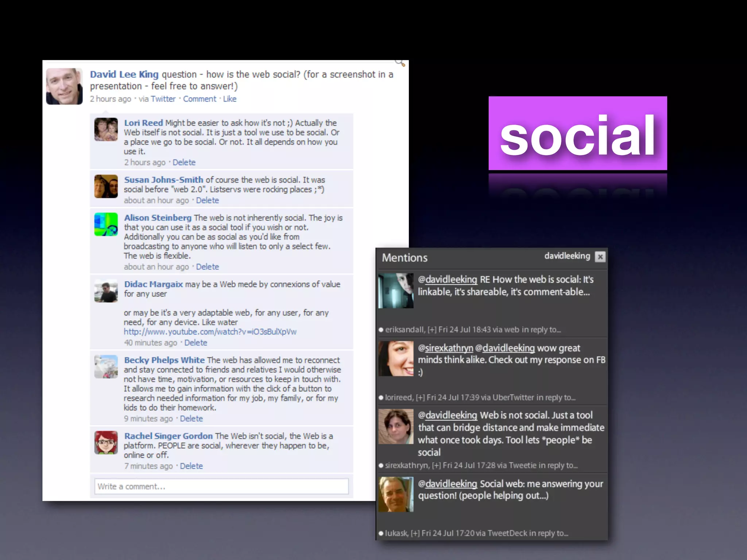Click eriksandall's tweet avatar

click(396, 291)
